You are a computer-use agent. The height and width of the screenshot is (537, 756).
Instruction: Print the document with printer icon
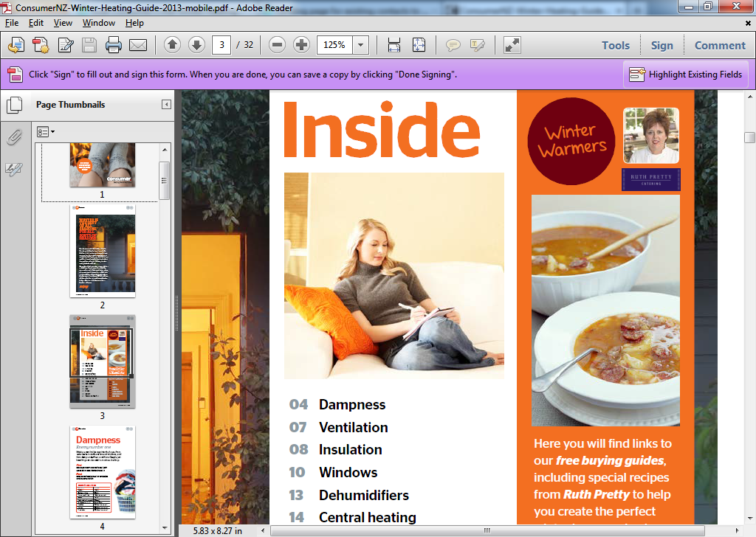114,45
